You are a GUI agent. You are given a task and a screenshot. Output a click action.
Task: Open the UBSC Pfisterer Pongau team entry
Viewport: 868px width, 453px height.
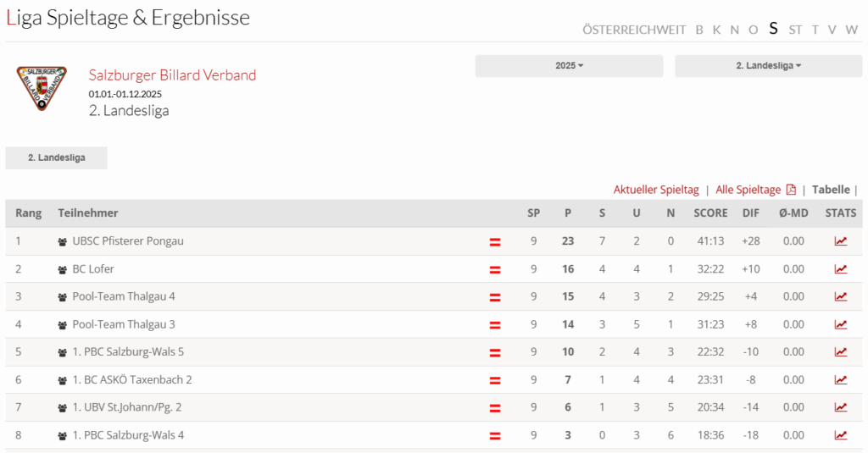click(128, 241)
